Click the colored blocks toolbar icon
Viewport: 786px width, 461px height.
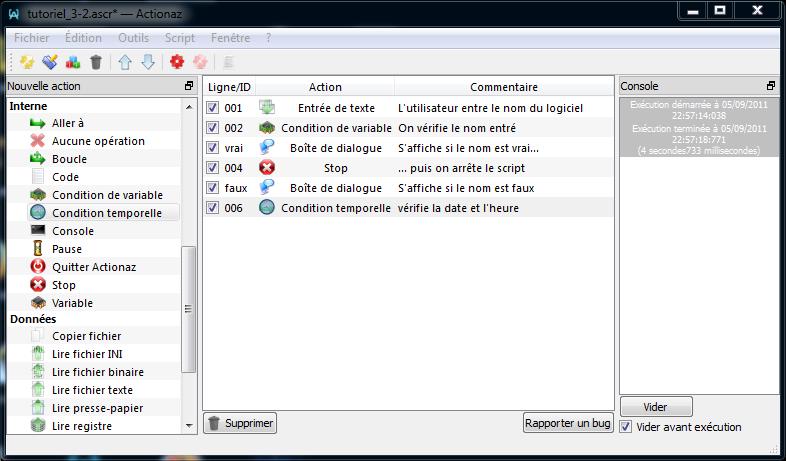(73, 62)
